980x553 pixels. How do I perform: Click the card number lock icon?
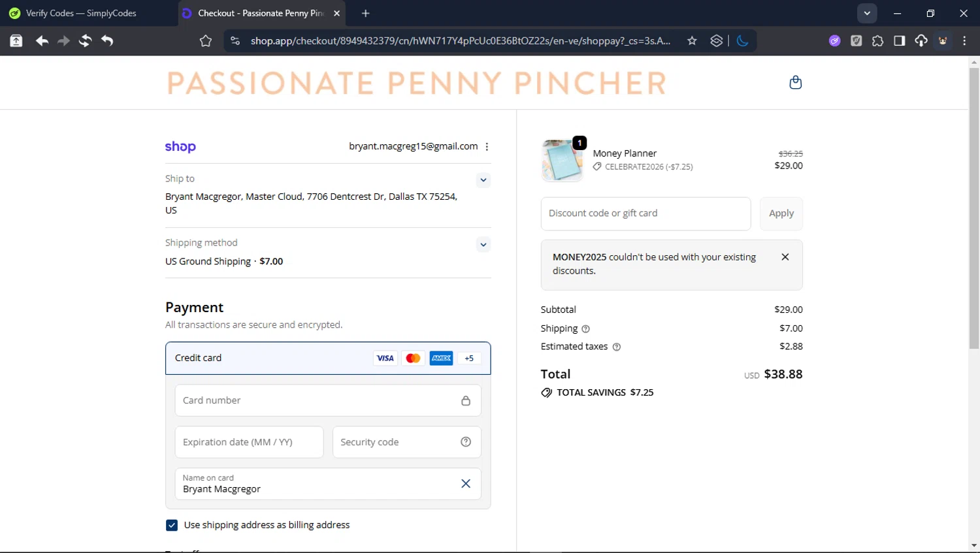[x=466, y=400]
